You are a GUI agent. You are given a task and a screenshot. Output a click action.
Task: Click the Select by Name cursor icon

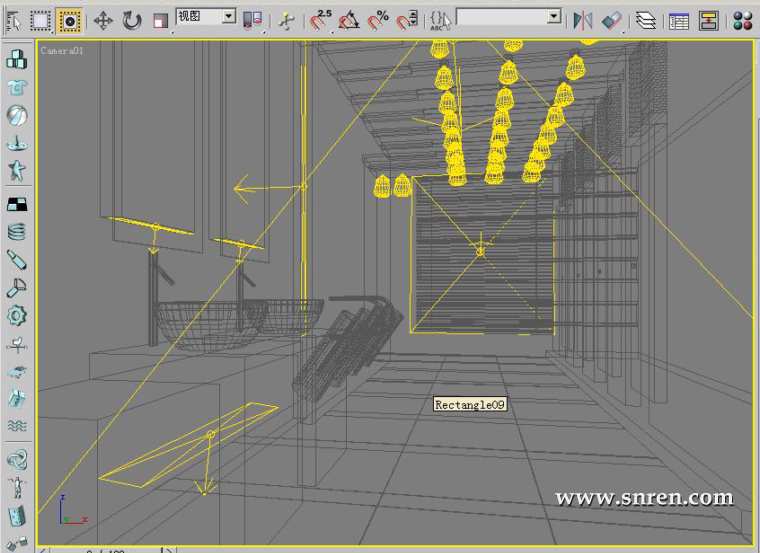pos(14,21)
